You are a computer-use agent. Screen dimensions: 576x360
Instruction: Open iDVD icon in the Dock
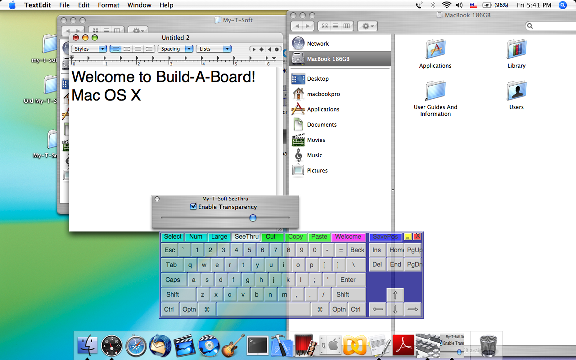click(208, 346)
